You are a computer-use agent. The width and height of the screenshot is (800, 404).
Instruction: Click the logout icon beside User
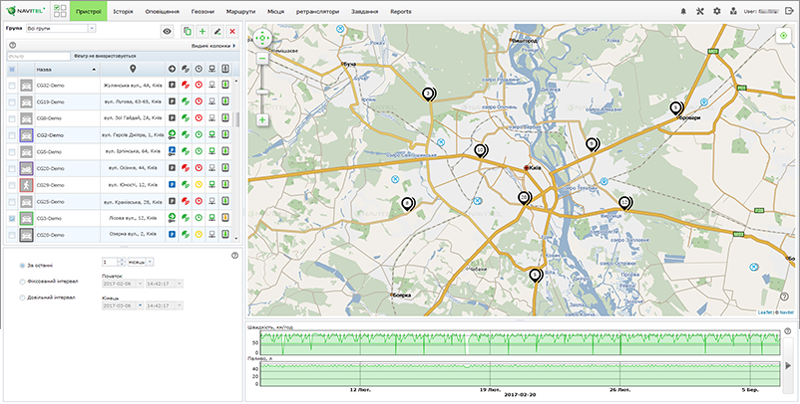tap(789, 11)
